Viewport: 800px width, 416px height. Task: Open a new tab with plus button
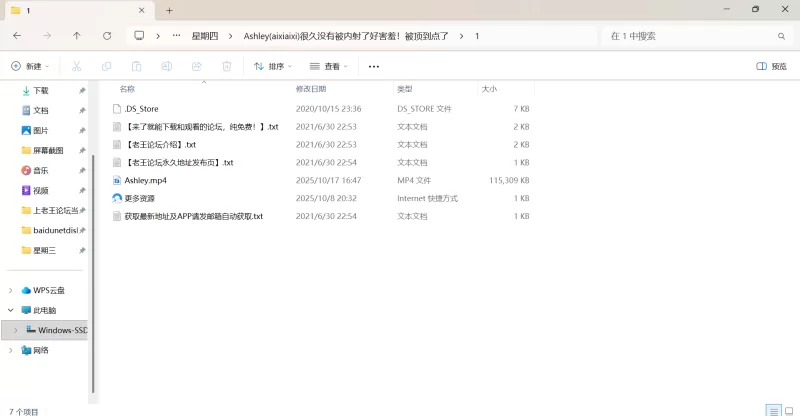click(x=169, y=10)
